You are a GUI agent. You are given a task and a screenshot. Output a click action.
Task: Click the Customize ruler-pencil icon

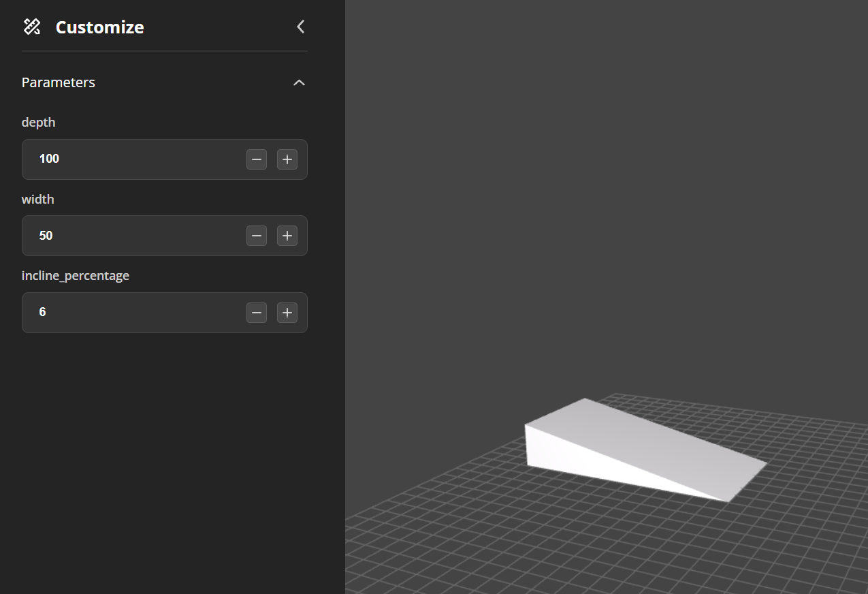31,27
